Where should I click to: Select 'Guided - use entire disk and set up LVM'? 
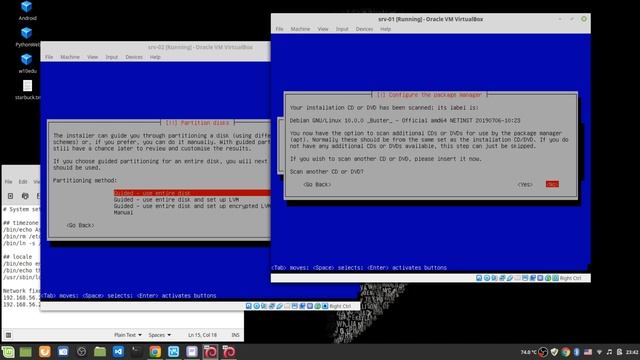tap(176, 200)
